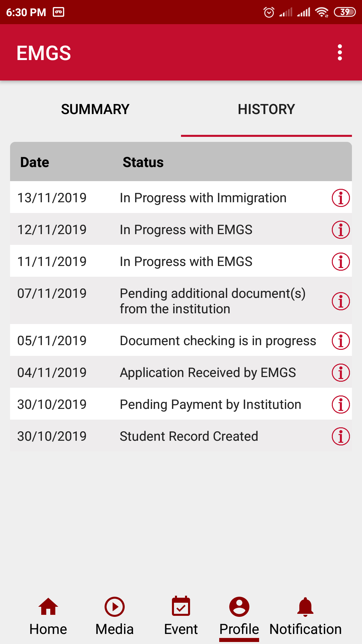
Task: Tap the Status column header
Action: click(143, 162)
